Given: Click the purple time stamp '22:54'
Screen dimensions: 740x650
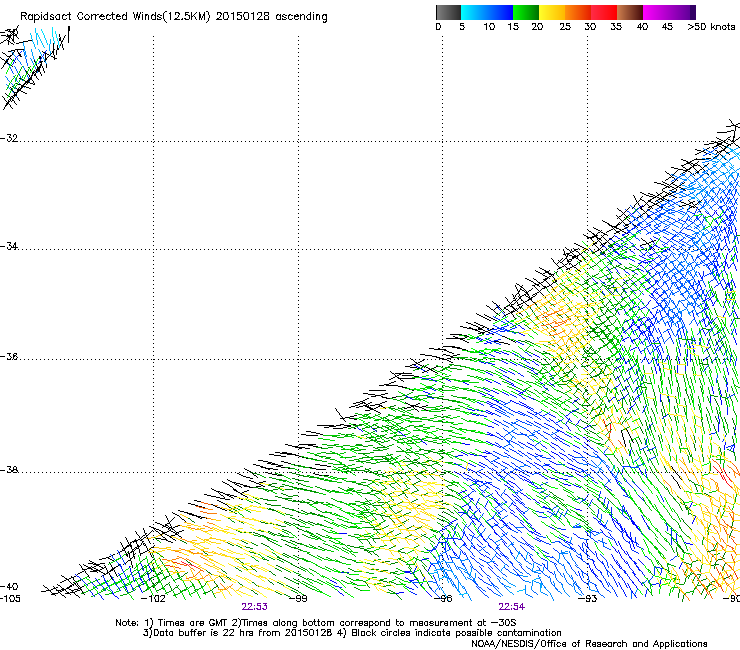Looking at the screenshot, I should 512,607.
